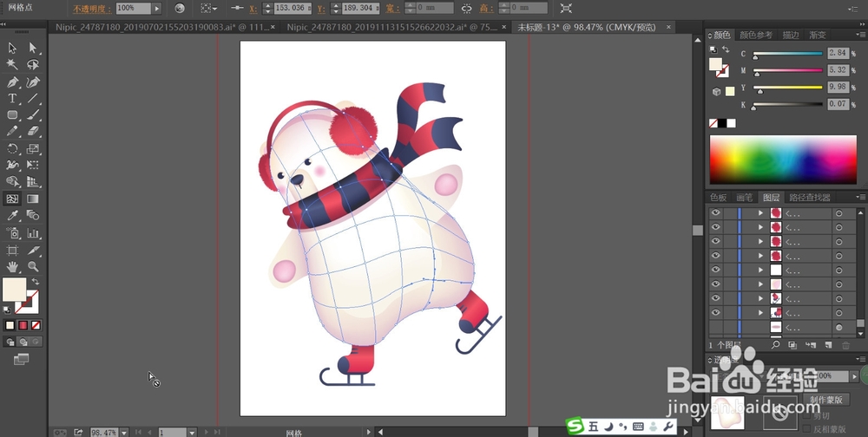
Task: Open the 描边 panel tab
Action: click(x=791, y=35)
